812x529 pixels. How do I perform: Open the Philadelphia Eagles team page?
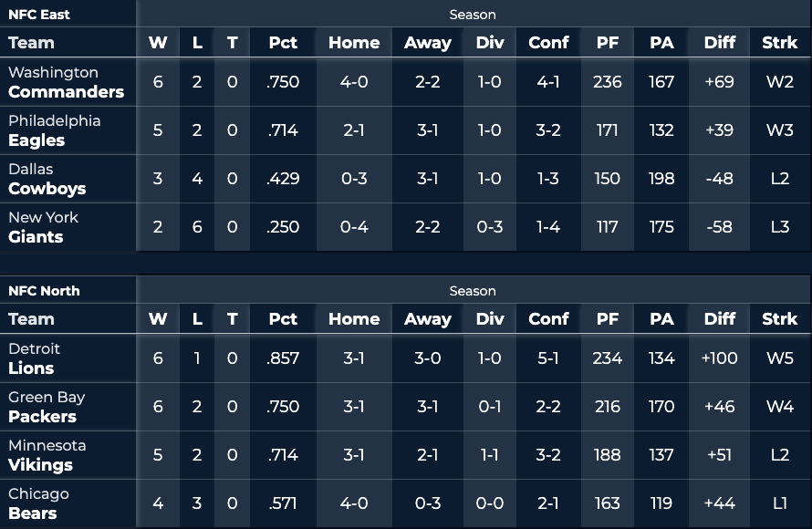[55, 130]
